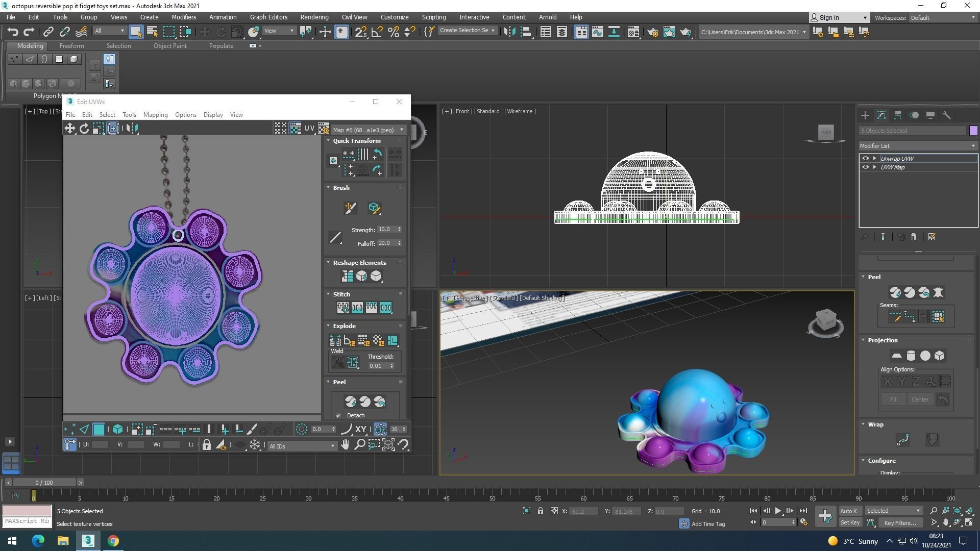Open the Hierarchy panel tab icon
The image size is (980, 551).
tap(897, 115)
